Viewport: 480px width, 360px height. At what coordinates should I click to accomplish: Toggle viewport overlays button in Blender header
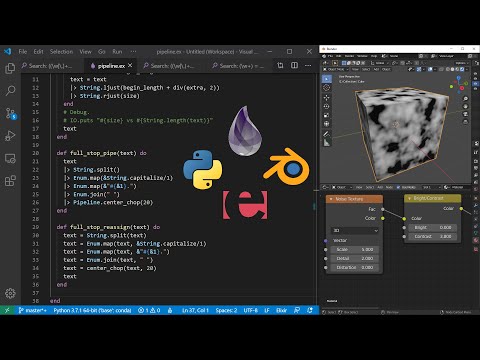click(x=430, y=69)
